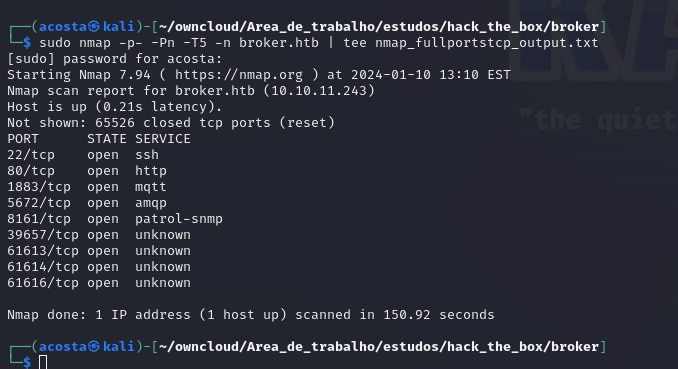Image resolution: width=678 pixels, height=369 pixels.
Task: Click the 5672/tcp amqp port line
Action: tap(87, 203)
